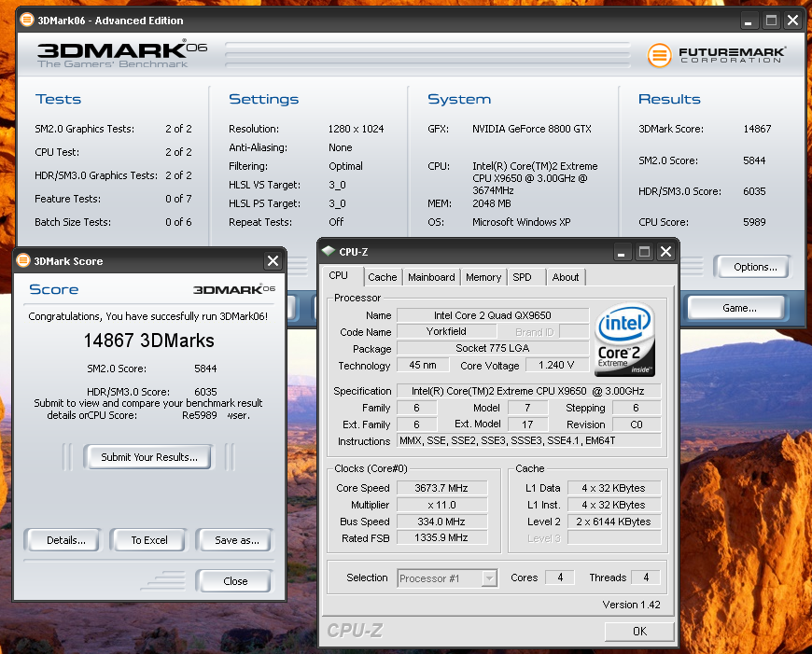Open the Processor selection dropdown in CPU-Z
This screenshot has width=812, height=654.
click(489, 577)
